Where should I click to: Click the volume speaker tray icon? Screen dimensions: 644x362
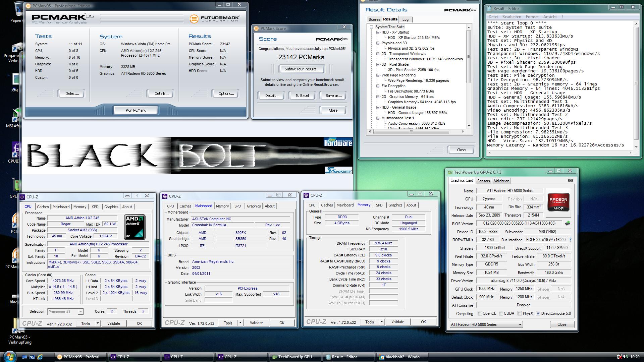coord(626,357)
